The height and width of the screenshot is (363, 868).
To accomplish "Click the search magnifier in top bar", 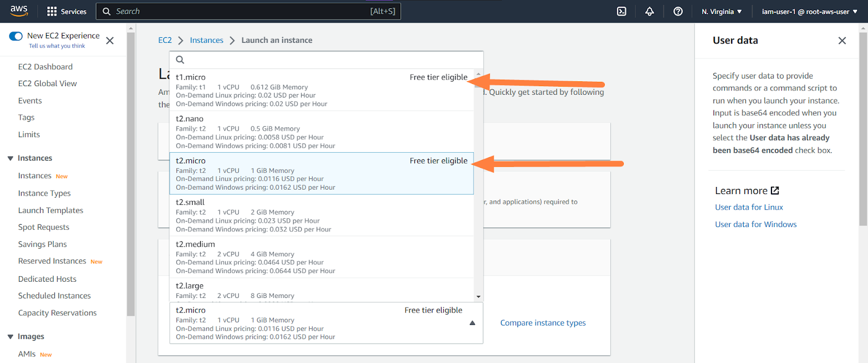I will (106, 11).
